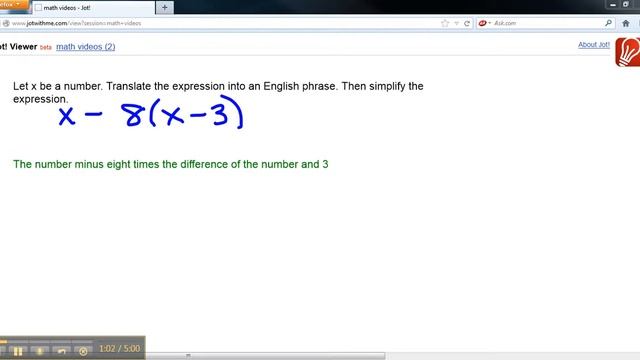640x360 pixels.
Task: Bookmark this page with the star icon
Action: point(445,23)
